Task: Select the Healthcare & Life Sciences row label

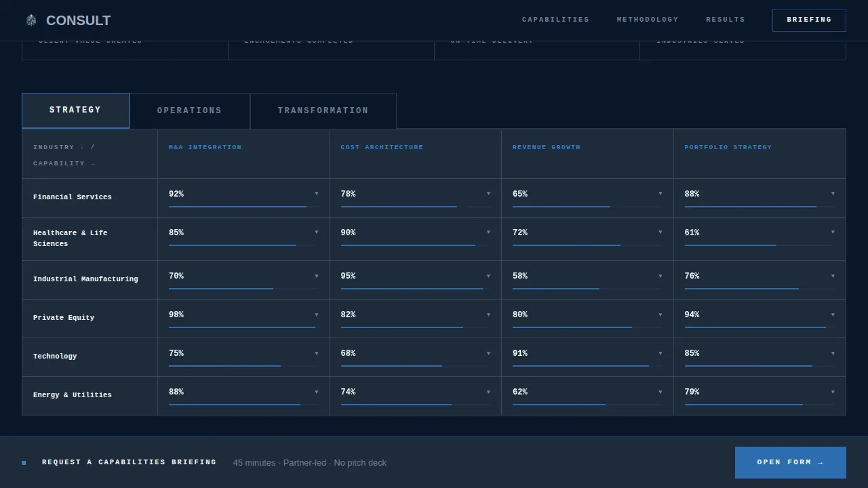Action: (x=71, y=239)
